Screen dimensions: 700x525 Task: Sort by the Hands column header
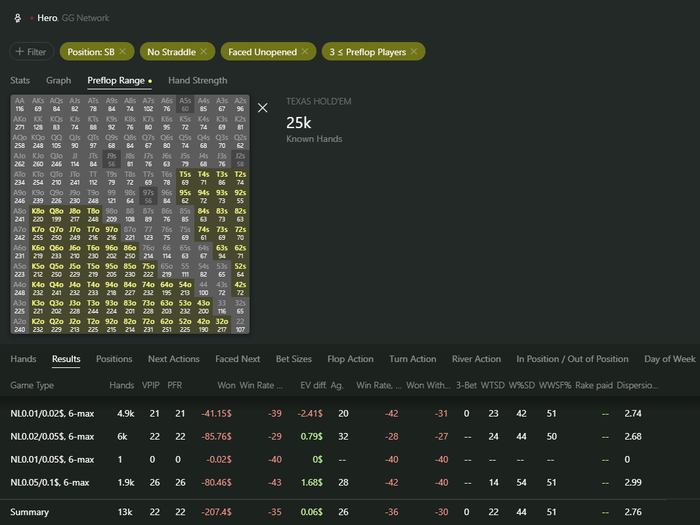pos(121,385)
